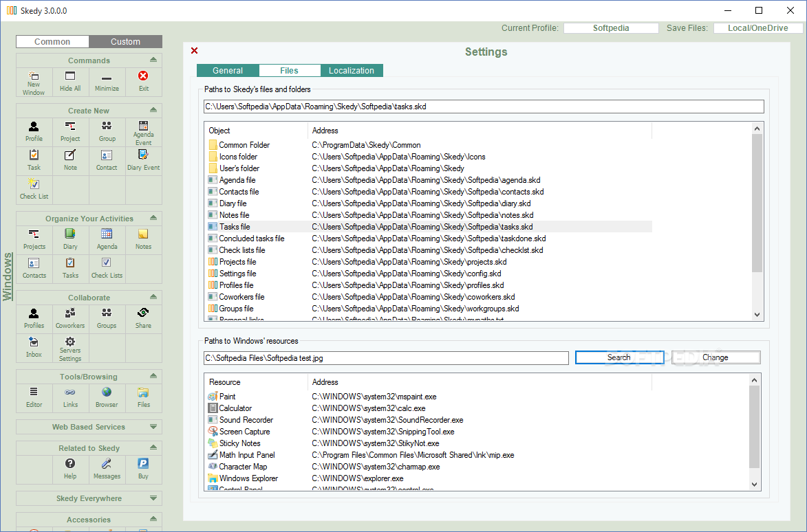Open the Tasks organizer

[70, 268]
